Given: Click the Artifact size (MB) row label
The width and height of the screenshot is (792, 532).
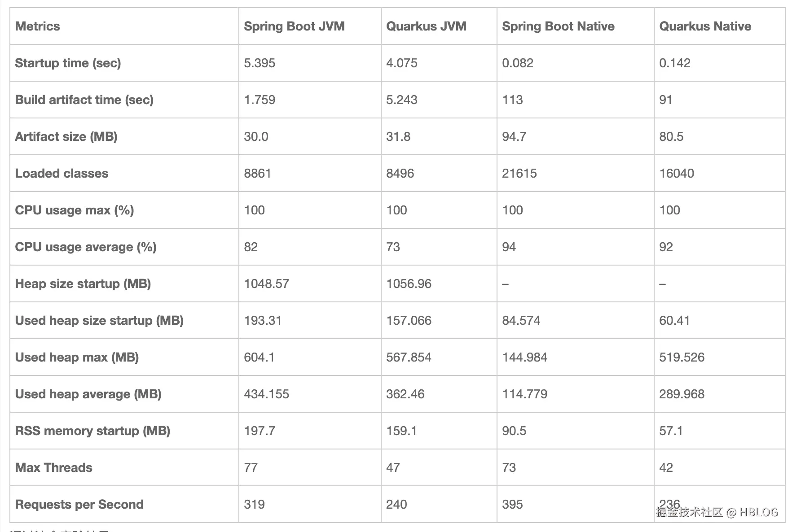Looking at the screenshot, I should click(66, 137).
